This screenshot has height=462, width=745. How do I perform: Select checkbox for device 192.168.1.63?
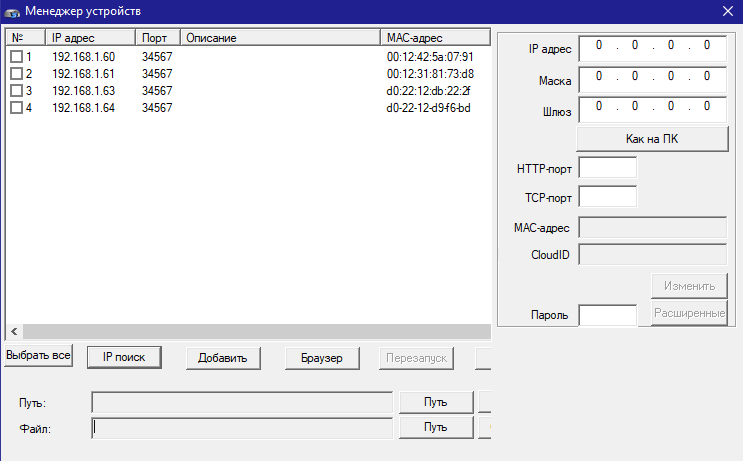tap(16, 91)
